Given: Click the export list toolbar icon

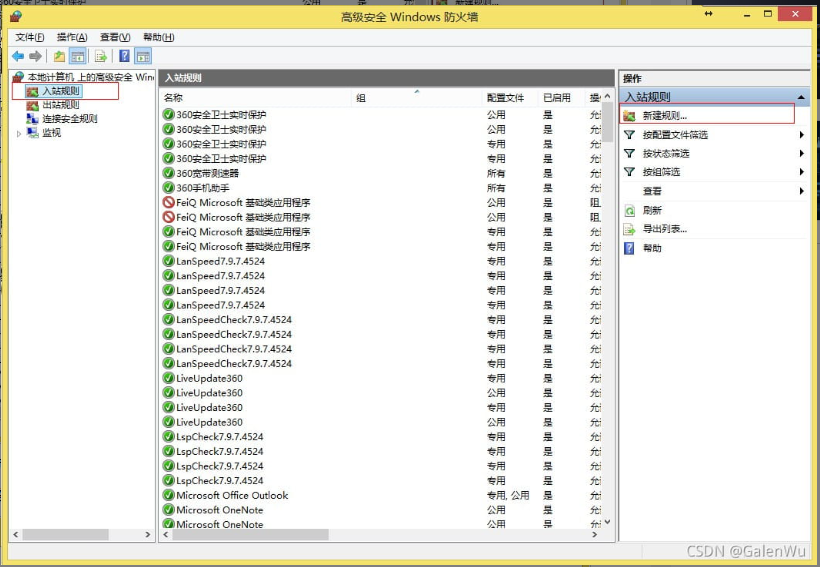Looking at the screenshot, I should (101, 56).
